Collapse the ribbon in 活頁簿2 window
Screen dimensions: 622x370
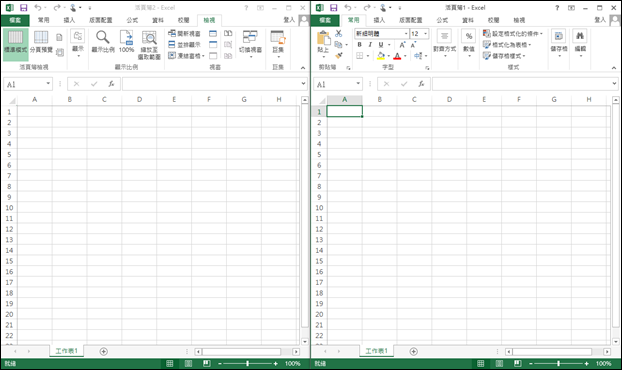pos(303,68)
